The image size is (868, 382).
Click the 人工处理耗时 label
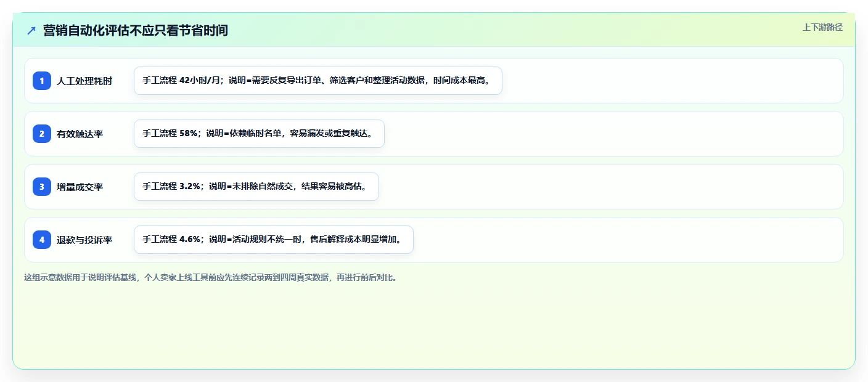pos(84,81)
